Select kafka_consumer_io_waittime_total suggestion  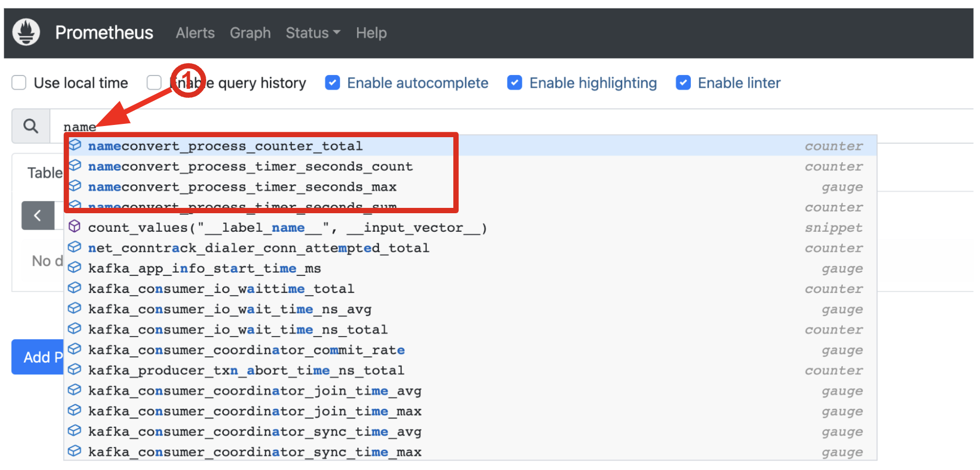pos(470,289)
